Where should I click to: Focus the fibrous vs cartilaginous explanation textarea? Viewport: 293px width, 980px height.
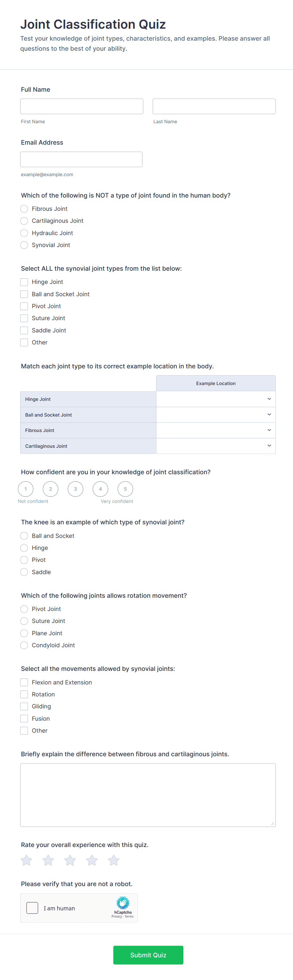pyautogui.click(x=148, y=795)
